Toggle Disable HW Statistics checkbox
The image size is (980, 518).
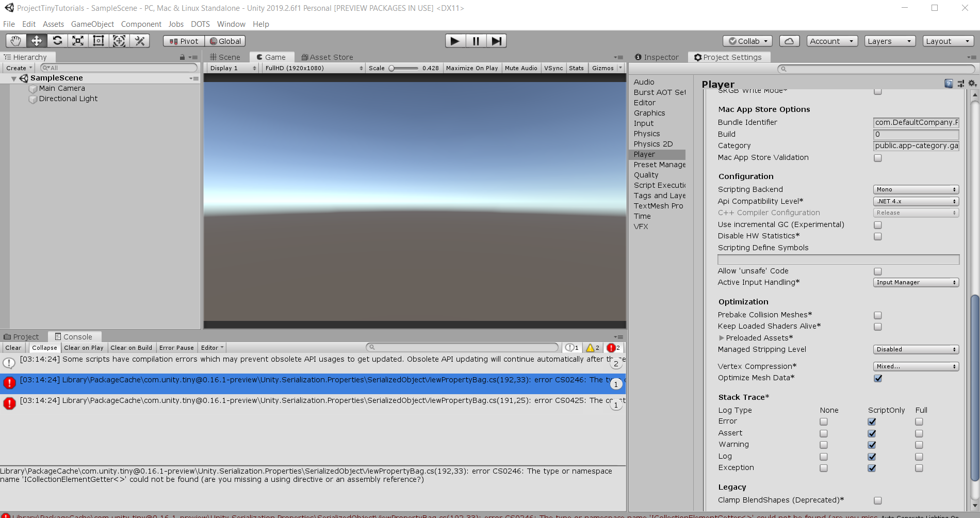tap(878, 236)
